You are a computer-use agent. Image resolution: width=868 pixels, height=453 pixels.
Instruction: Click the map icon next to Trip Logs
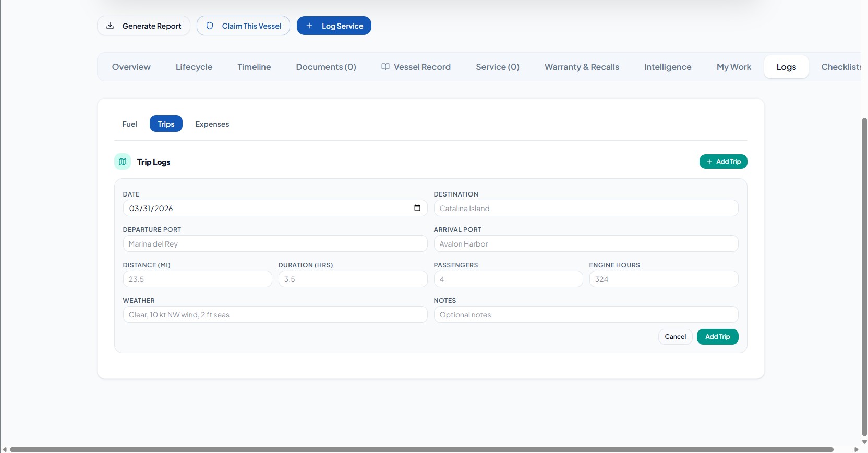(x=123, y=162)
